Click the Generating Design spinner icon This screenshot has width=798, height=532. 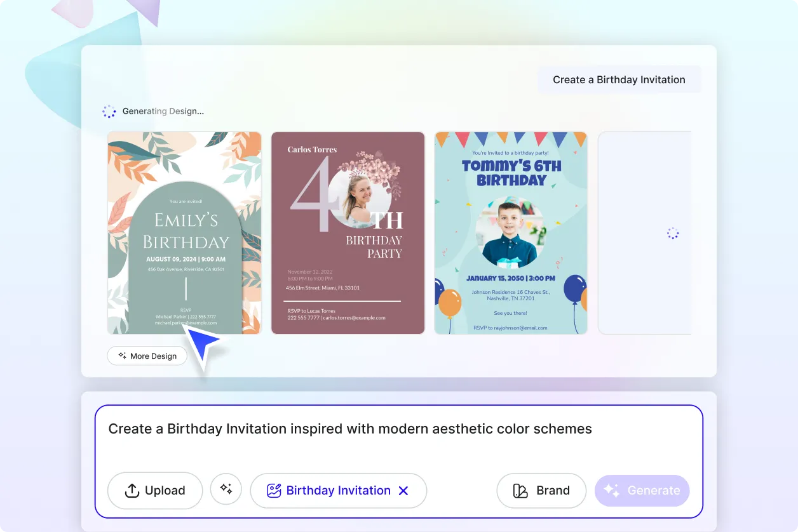(x=109, y=111)
